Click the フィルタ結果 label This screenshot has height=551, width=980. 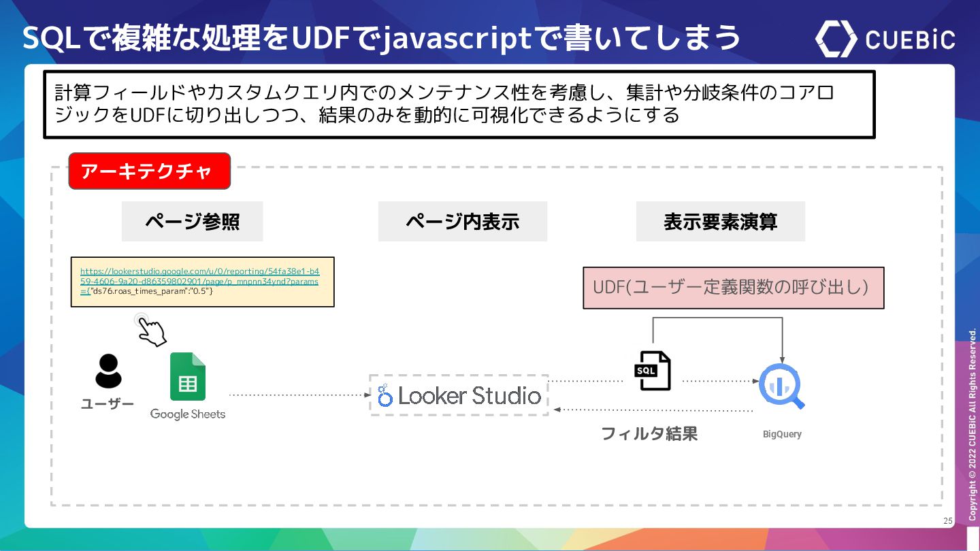649,433
